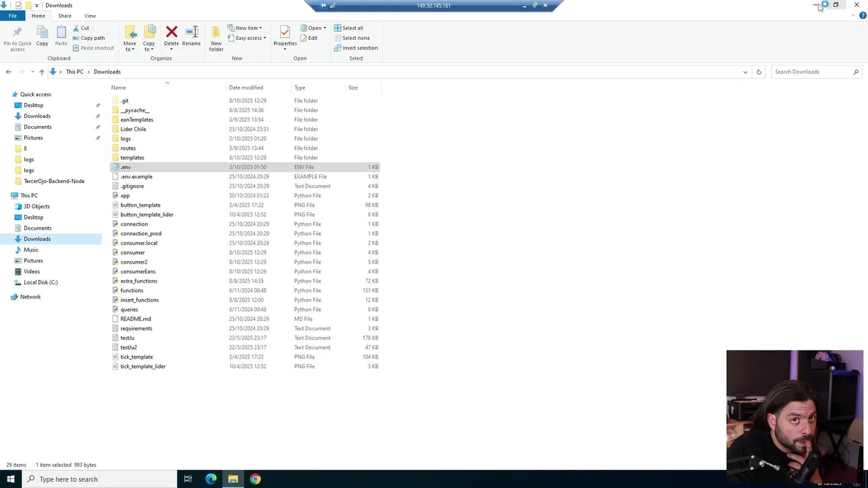Switch to the Share ribbon tab
The width and height of the screenshot is (868, 488).
[64, 16]
